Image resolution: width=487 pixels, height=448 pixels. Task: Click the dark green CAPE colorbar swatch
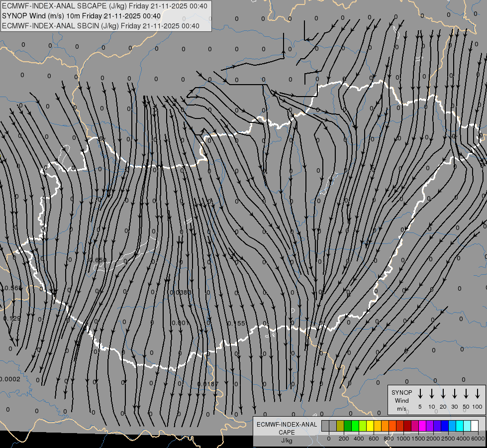(x=348, y=426)
